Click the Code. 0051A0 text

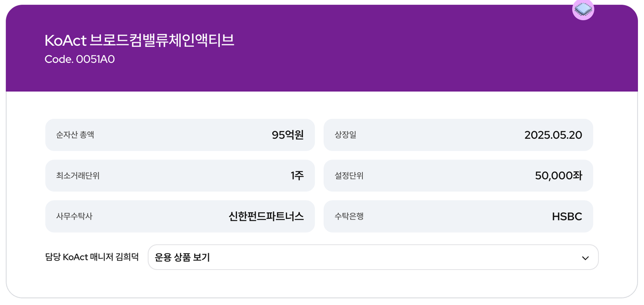[x=80, y=59]
